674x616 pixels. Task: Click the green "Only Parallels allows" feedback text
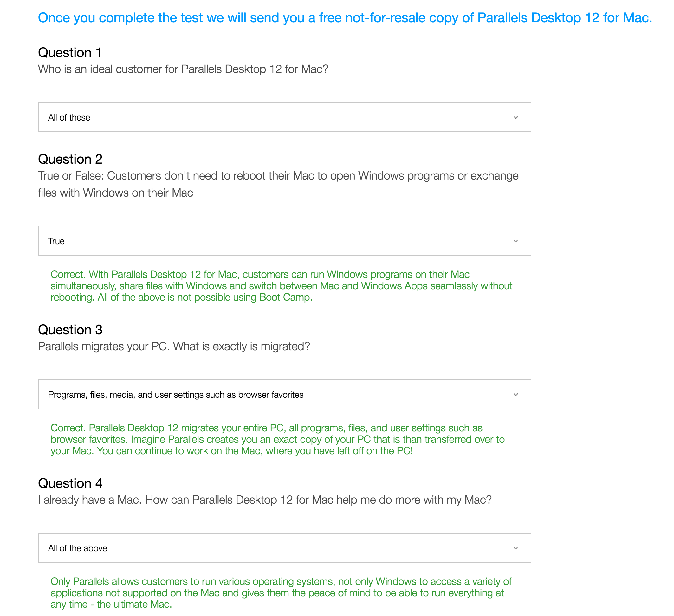[x=281, y=593]
